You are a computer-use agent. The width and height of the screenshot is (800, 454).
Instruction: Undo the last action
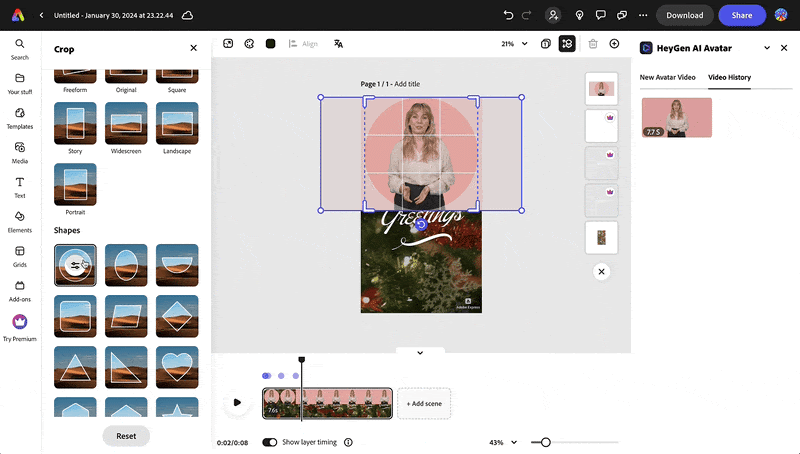click(x=508, y=15)
